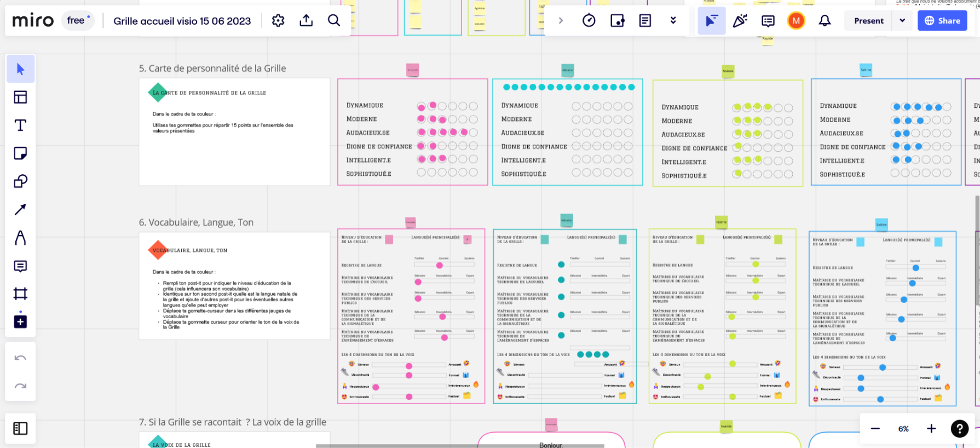980x448 pixels.
Task: Click zoom in plus button
Action: click(931, 429)
